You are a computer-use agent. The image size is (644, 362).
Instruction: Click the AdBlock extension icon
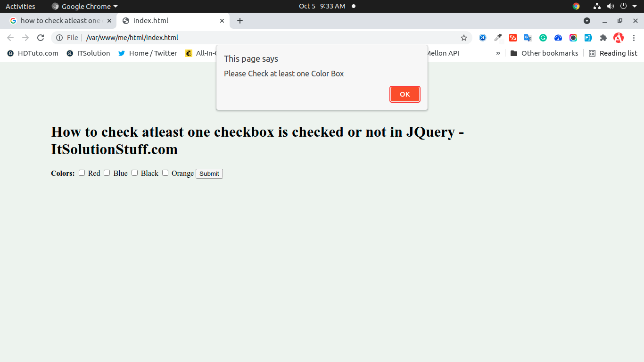pyautogui.click(x=619, y=37)
